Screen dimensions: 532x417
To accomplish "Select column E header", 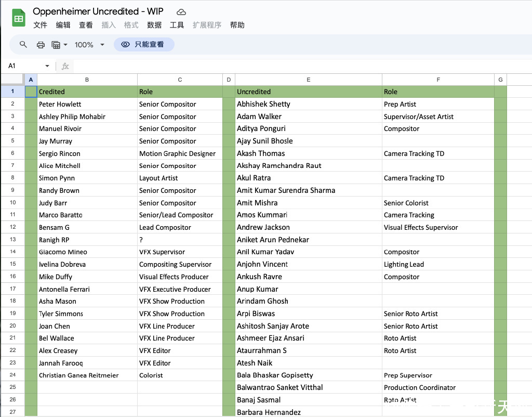I will point(308,80).
